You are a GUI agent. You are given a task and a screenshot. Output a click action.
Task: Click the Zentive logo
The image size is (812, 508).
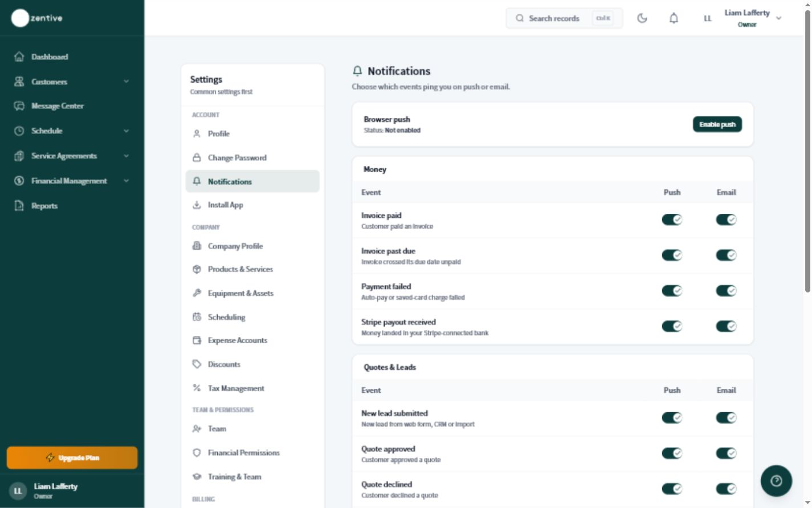click(37, 18)
